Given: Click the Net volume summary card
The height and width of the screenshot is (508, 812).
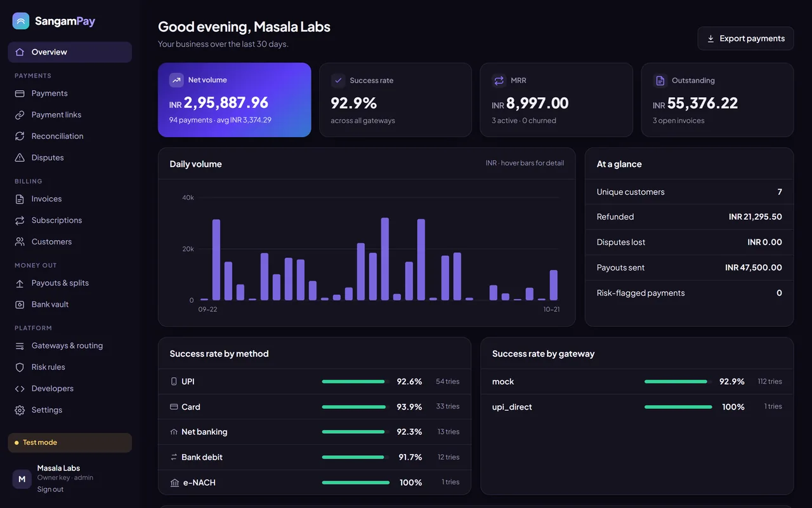Looking at the screenshot, I should point(235,100).
